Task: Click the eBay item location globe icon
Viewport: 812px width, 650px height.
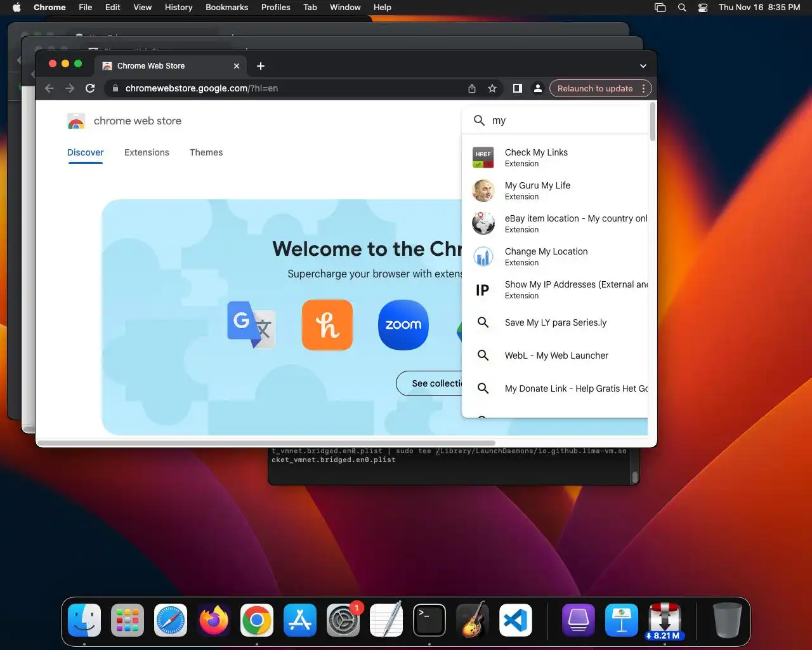Action: (x=483, y=223)
